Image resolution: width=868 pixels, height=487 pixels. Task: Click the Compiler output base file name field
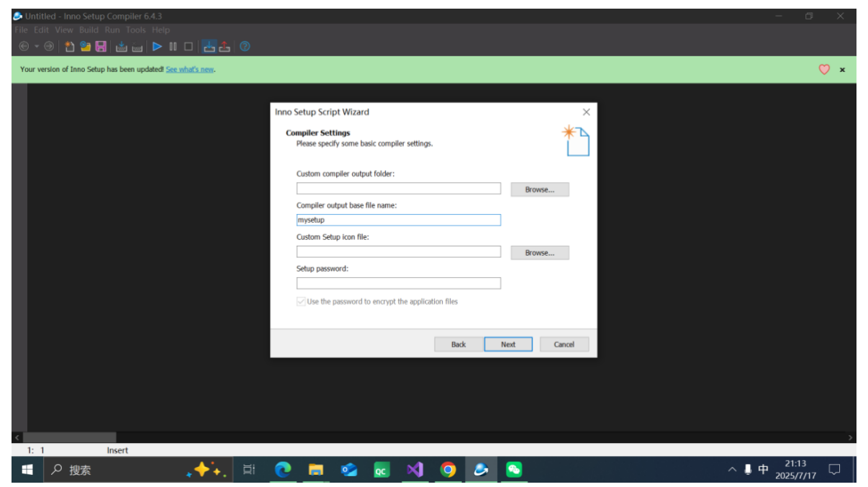399,220
